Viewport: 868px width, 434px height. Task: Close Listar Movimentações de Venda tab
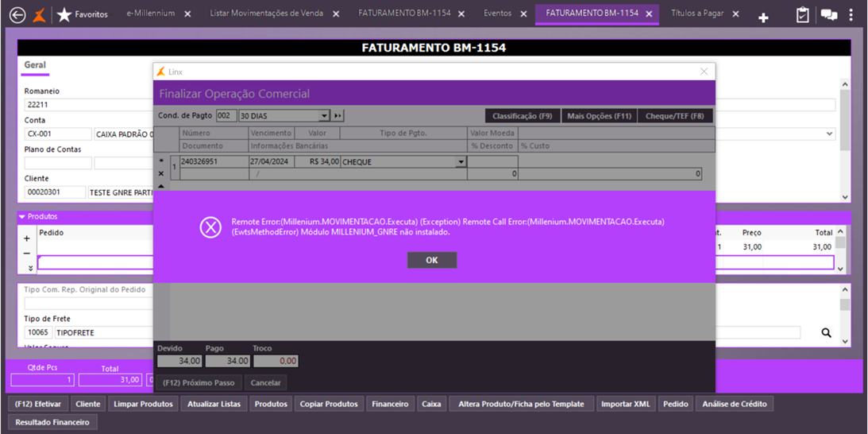click(336, 14)
